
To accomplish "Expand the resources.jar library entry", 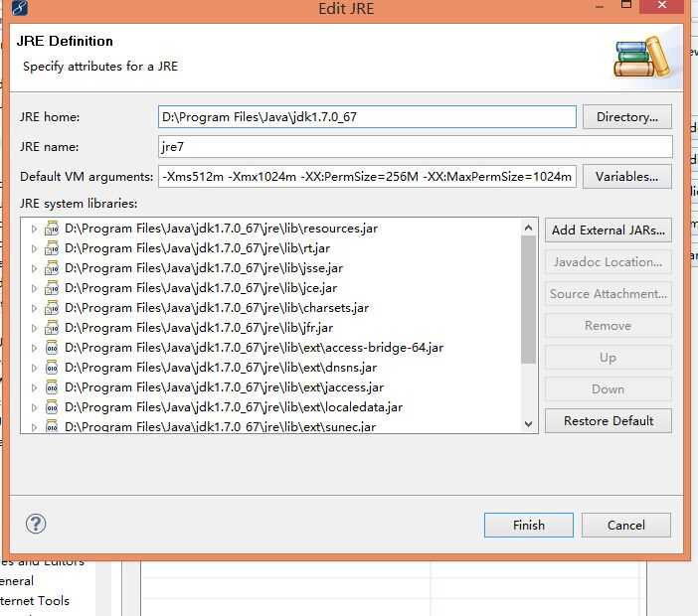I will pos(34,229).
